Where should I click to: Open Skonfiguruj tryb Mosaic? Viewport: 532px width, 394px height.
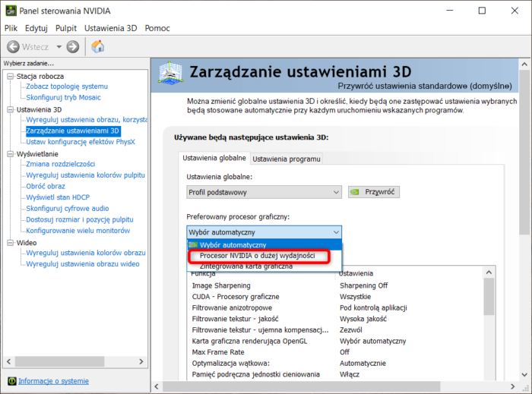(63, 98)
